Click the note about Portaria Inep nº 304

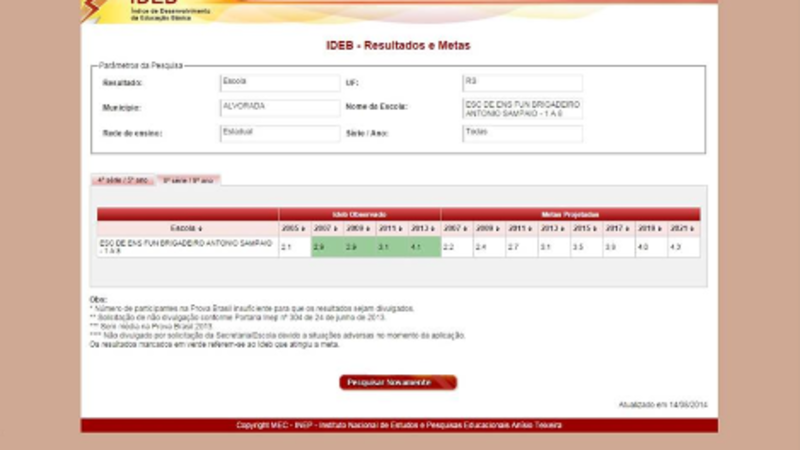pos(238,317)
